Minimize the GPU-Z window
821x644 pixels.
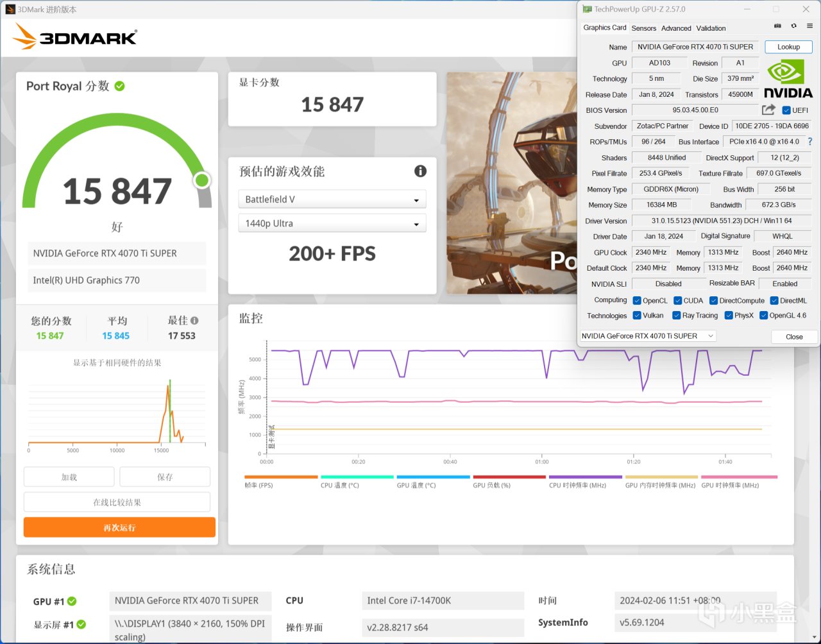[x=747, y=9]
